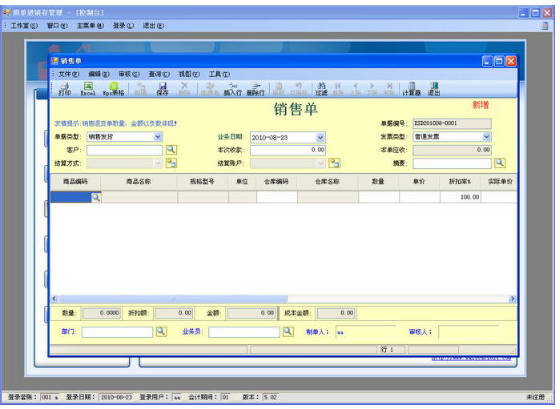Expand the 单据类型 dropdown showing 销售发货
This screenshot has width=560, height=409.
tap(158, 137)
